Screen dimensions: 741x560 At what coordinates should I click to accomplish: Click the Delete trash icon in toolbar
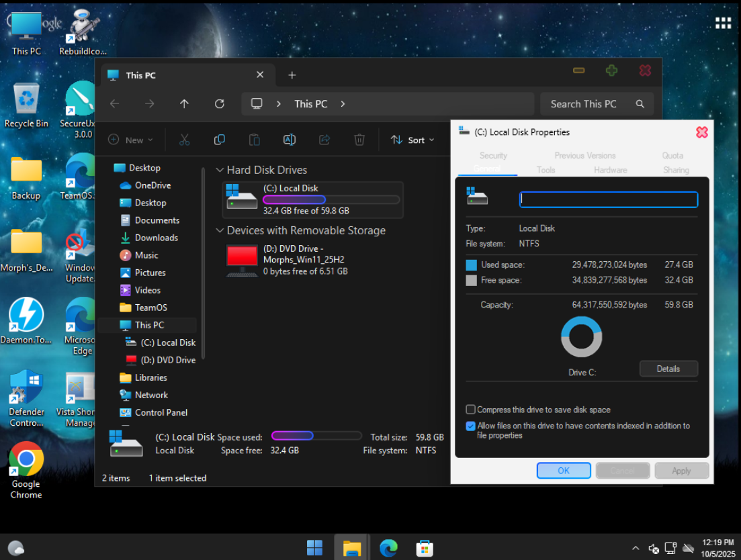tap(359, 140)
